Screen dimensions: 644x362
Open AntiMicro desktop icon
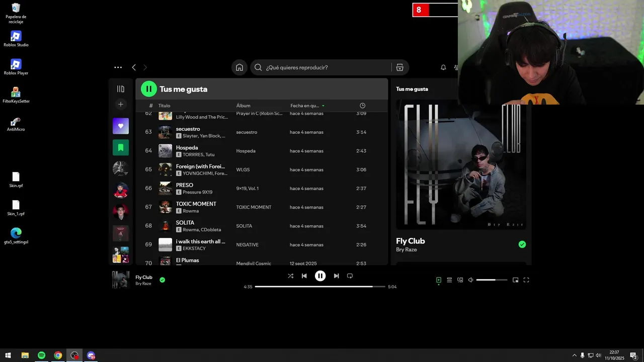(16, 124)
